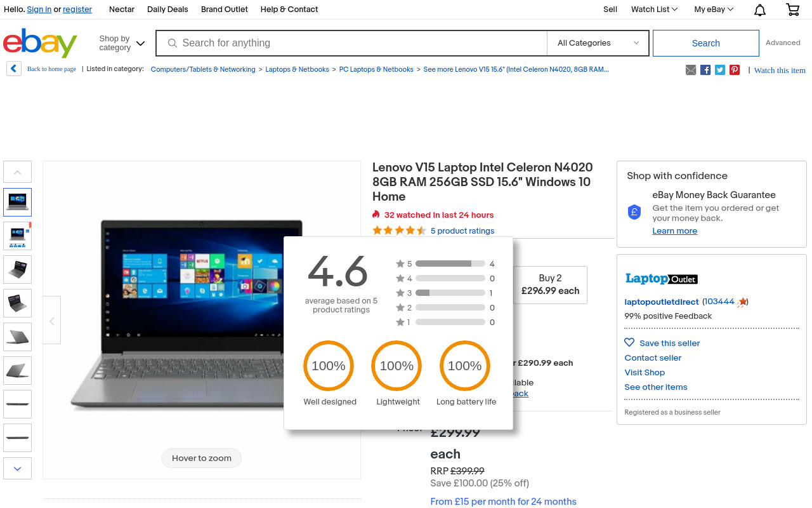Click the 5-star rating bar
The height and width of the screenshot is (508, 812).
450,264
